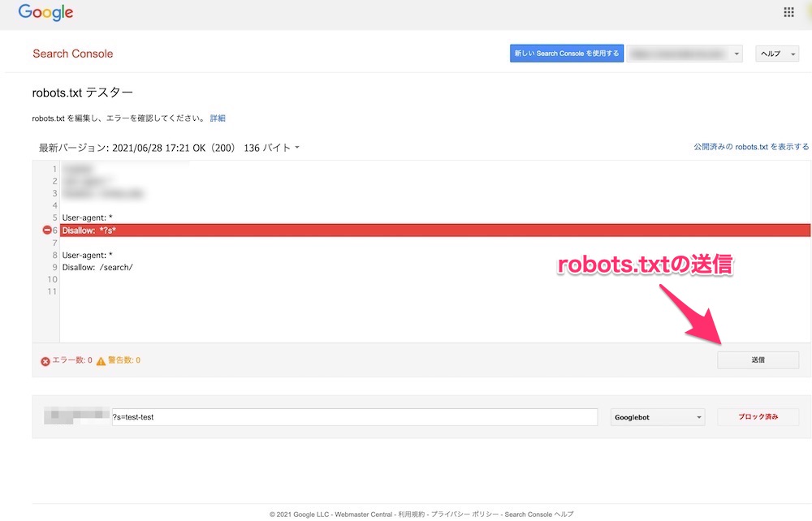Click User-agent: * on line 5

(87, 217)
